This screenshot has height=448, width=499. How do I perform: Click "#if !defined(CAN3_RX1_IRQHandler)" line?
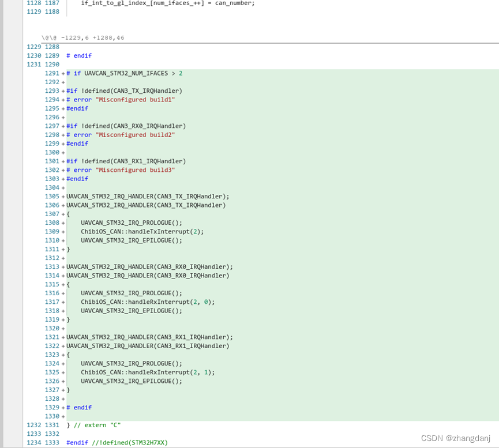(126, 161)
